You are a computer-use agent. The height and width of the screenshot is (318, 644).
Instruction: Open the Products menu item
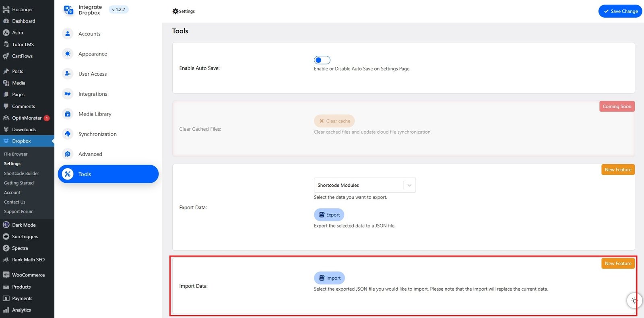coord(27,287)
